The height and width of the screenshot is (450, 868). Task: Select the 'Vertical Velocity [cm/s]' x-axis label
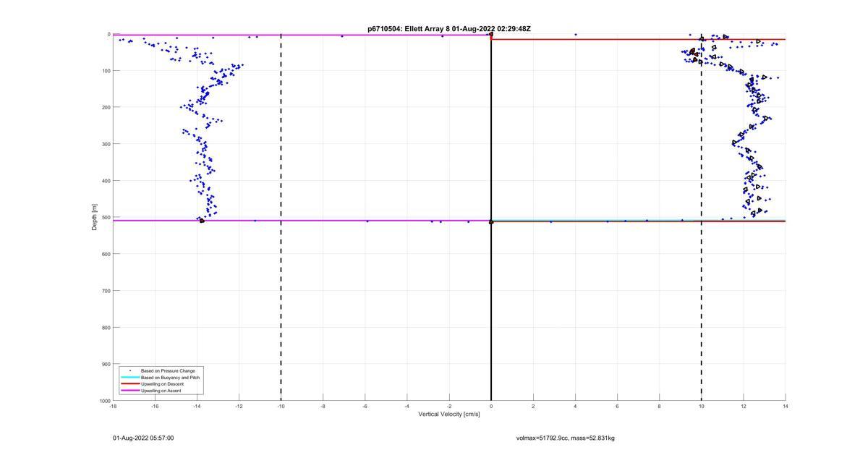tap(449, 415)
